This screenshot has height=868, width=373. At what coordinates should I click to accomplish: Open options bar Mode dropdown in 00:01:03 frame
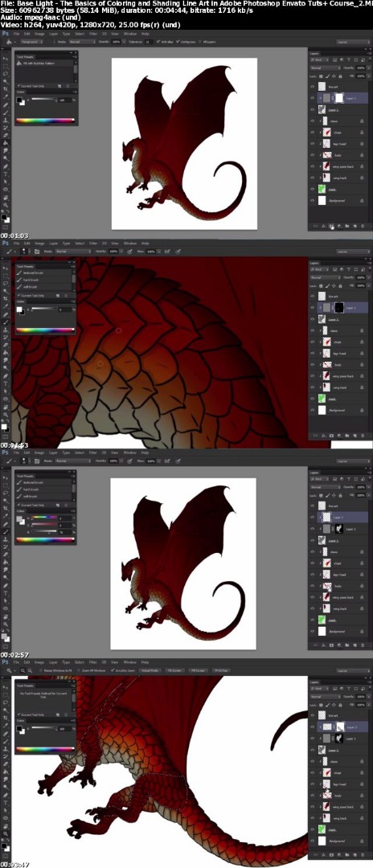[x=82, y=42]
